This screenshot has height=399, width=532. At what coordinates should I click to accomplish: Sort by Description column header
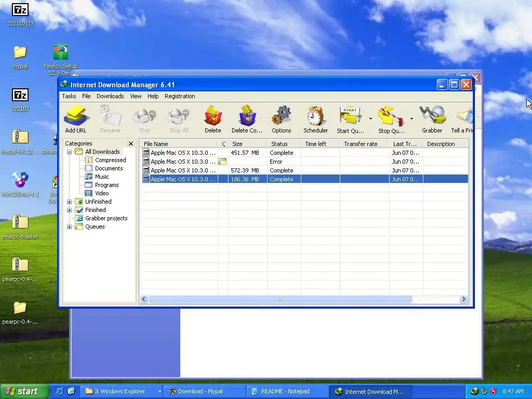tap(445, 144)
